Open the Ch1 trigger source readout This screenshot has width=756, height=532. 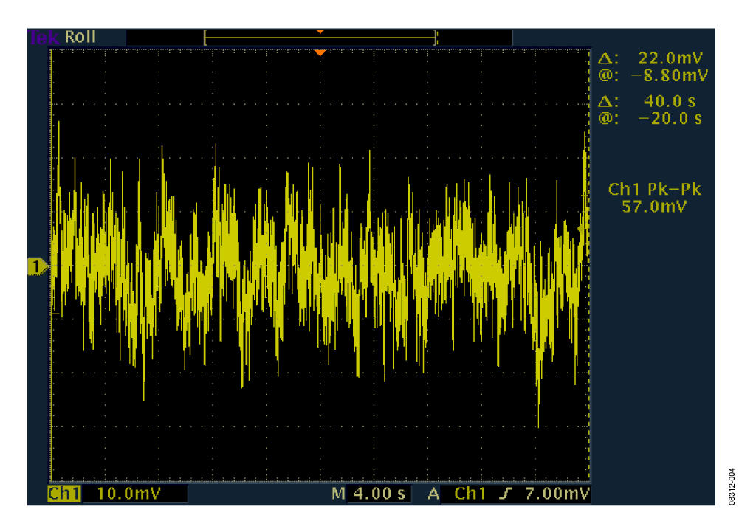coord(471,494)
